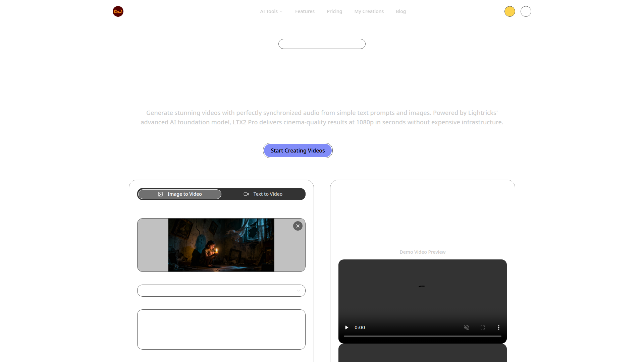644x362 pixels.
Task: Play the demo video
Action: coord(346,327)
